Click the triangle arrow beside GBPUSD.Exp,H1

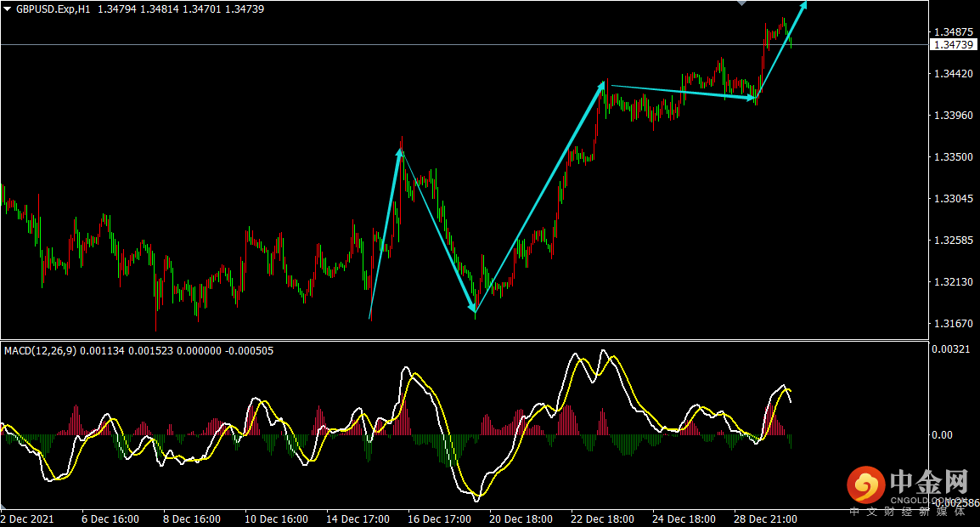coord(8,9)
